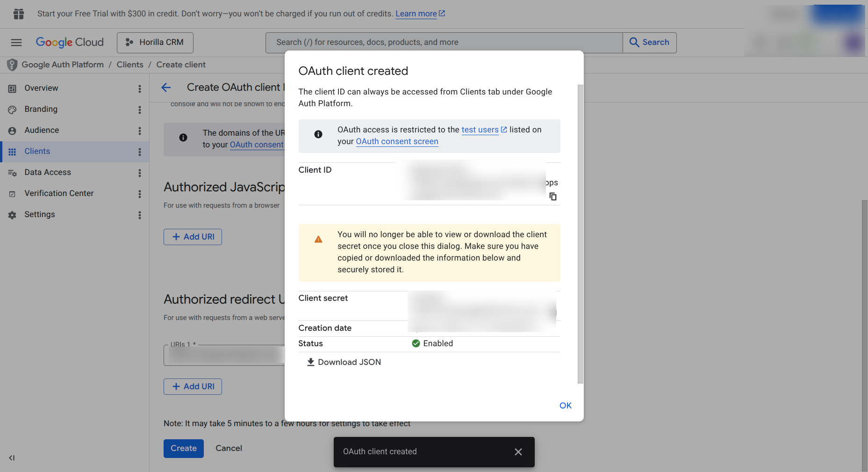Click the info icon in the restricted access notice
This screenshot has height=472, width=868.
[318, 134]
